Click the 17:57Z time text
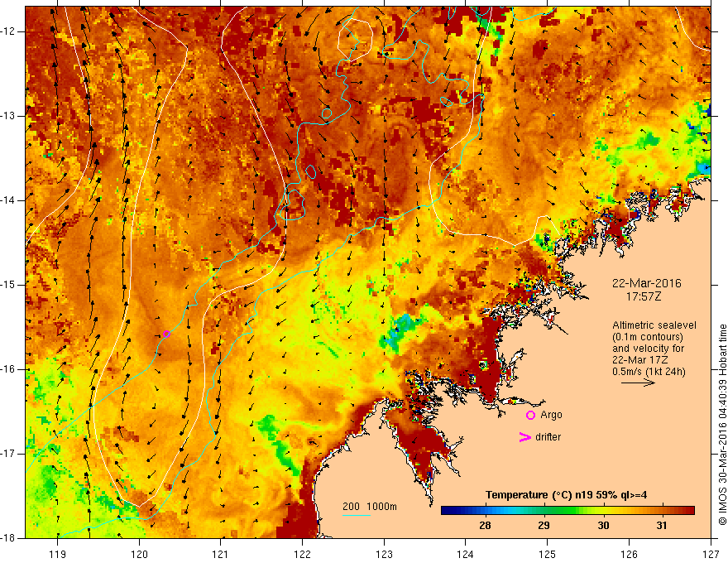Screen dimensions: 728x563 pyautogui.click(x=644, y=296)
